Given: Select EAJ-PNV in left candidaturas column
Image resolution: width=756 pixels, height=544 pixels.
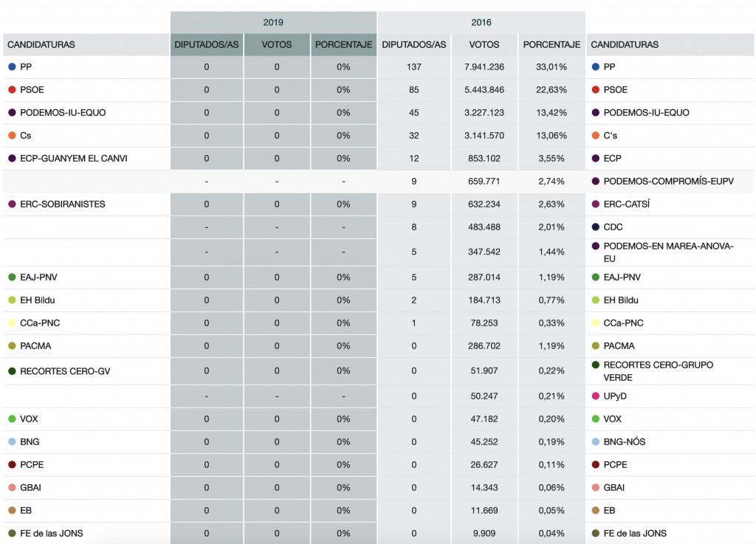Looking at the screenshot, I should [x=38, y=277].
